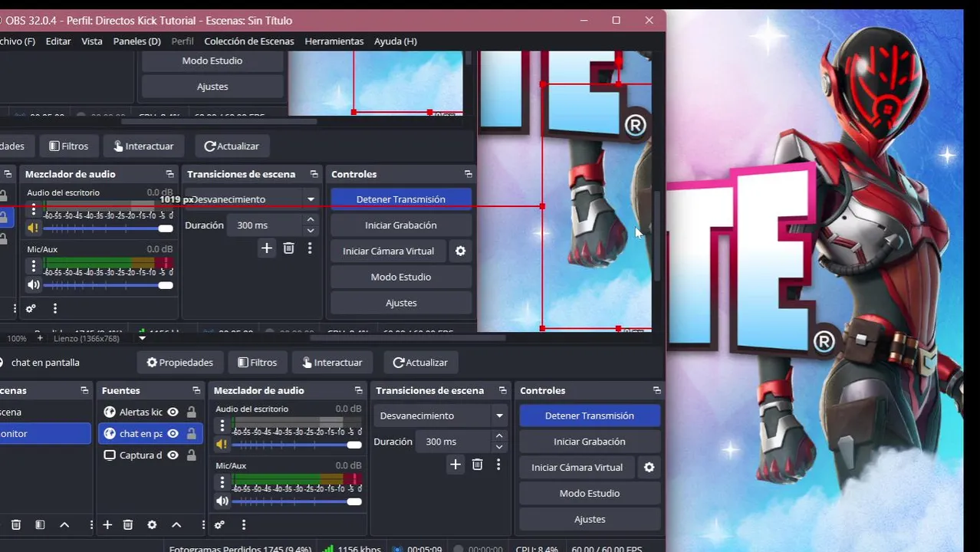
Task: Open the Desvanecimiento transition dropdown in lower dock
Action: (439, 416)
